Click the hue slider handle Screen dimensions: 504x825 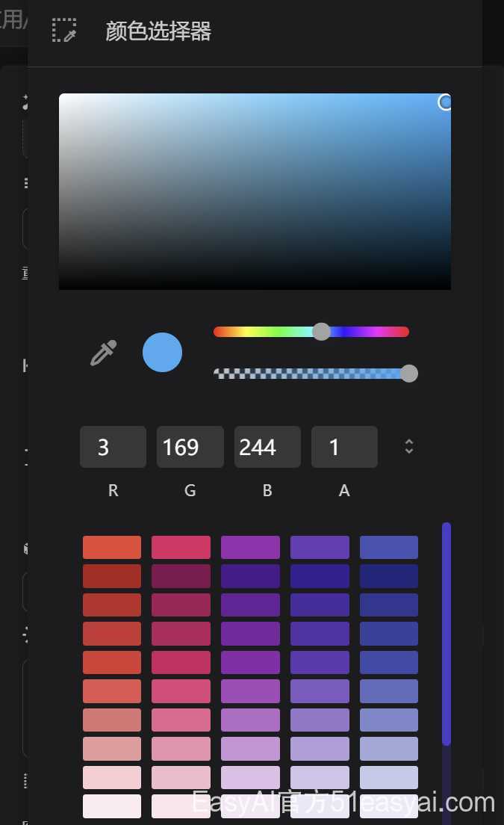pos(321,332)
